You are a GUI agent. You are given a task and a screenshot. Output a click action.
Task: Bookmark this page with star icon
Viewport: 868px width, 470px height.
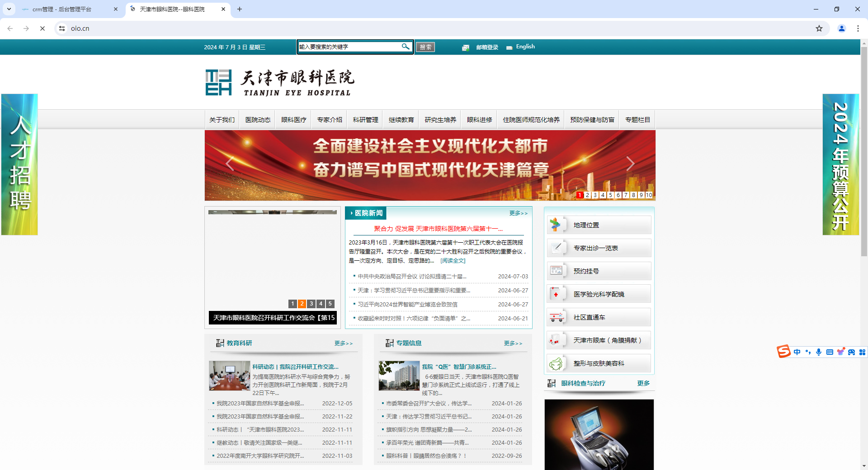pos(819,28)
